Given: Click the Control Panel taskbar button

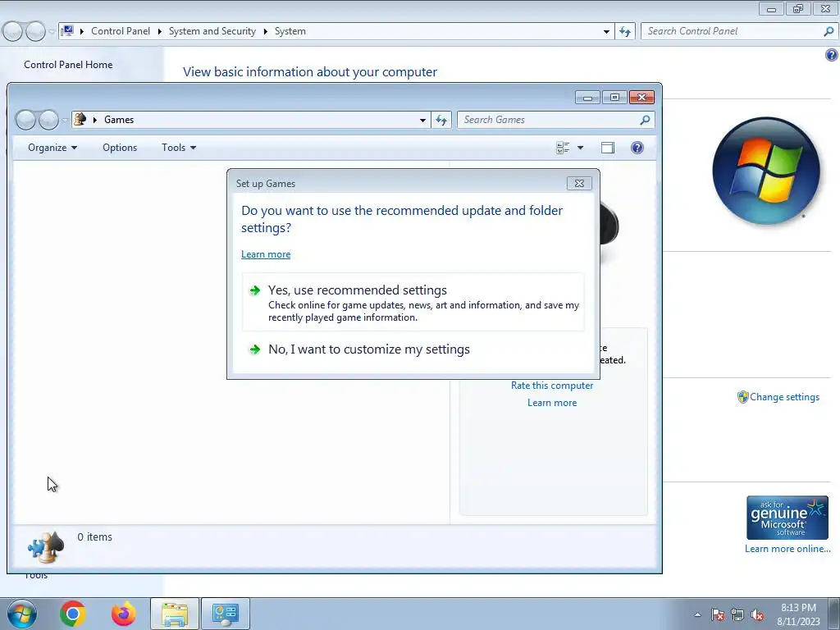Looking at the screenshot, I should [x=226, y=614].
